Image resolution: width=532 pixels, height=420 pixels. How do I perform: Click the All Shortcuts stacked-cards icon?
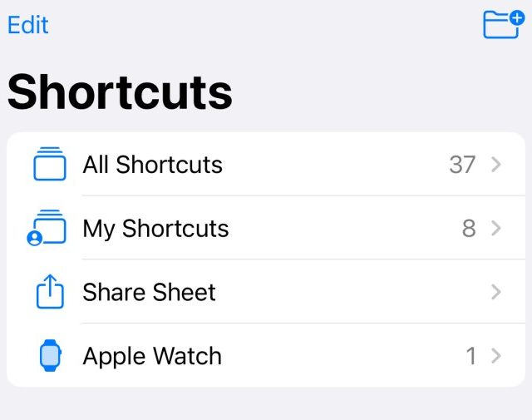click(x=50, y=164)
